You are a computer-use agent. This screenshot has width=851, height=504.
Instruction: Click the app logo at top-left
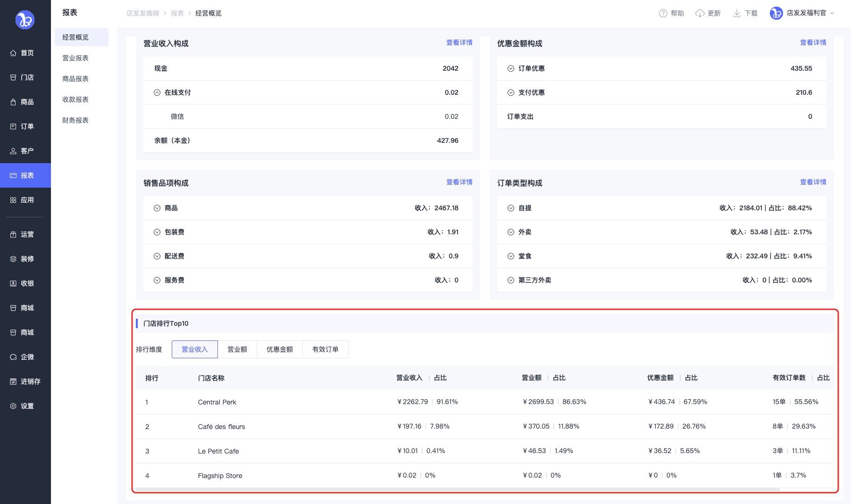(25, 20)
